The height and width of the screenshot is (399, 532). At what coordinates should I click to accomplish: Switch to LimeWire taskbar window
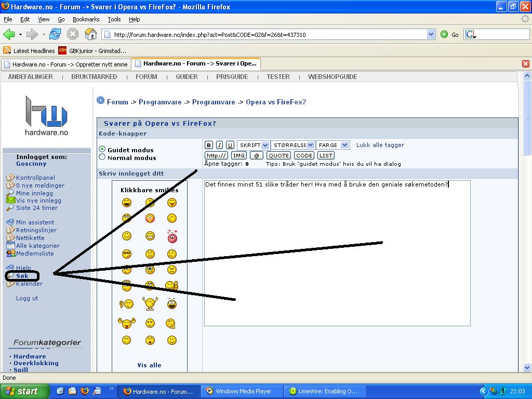[x=325, y=391]
